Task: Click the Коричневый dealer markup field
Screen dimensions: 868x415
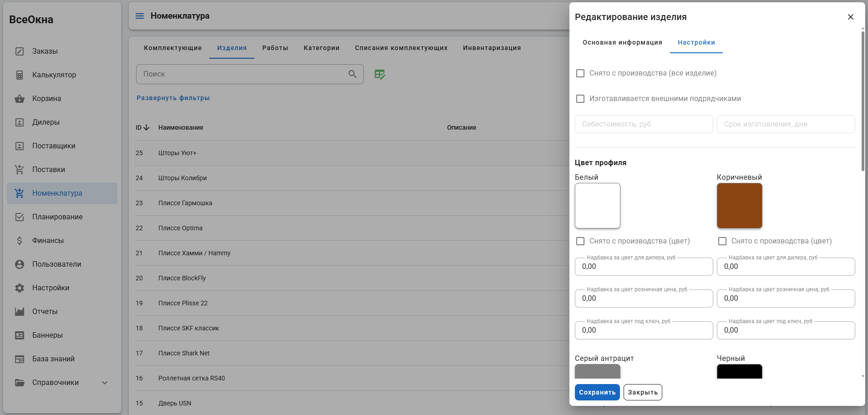Action: (x=786, y=267)
